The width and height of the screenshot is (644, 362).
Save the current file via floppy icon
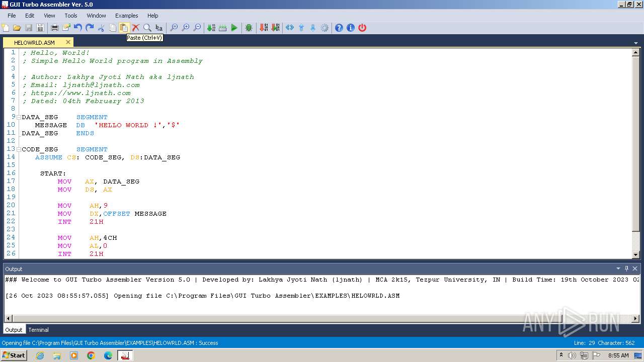[x=29, y=28]
